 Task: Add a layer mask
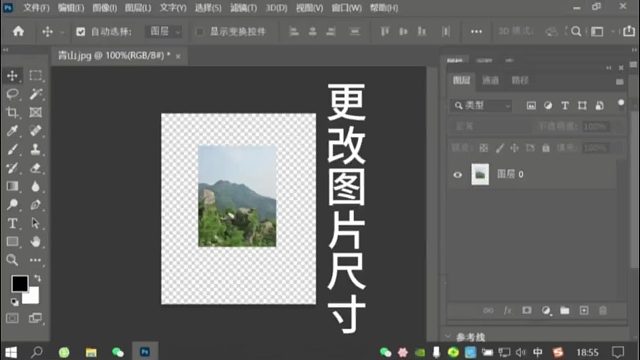point(527,311)
